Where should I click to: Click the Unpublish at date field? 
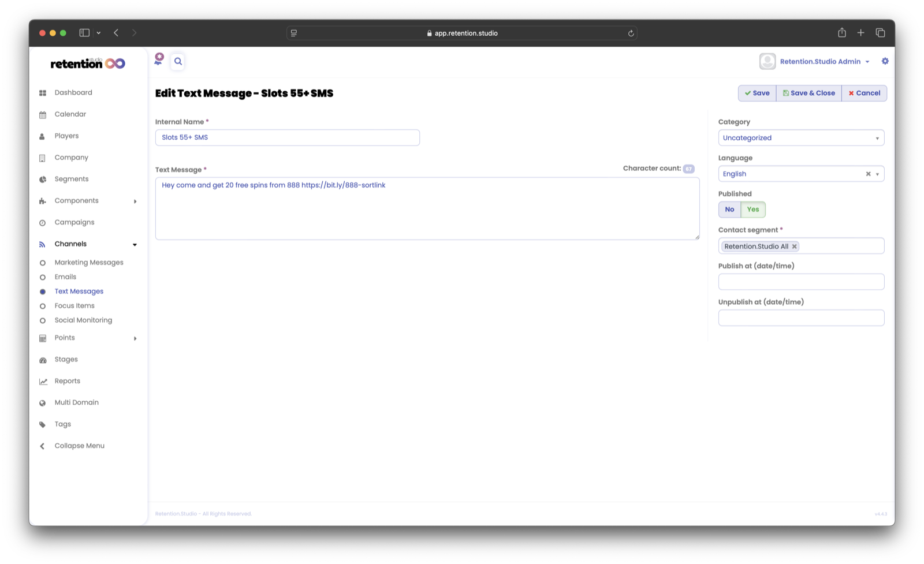click(801, 318)
